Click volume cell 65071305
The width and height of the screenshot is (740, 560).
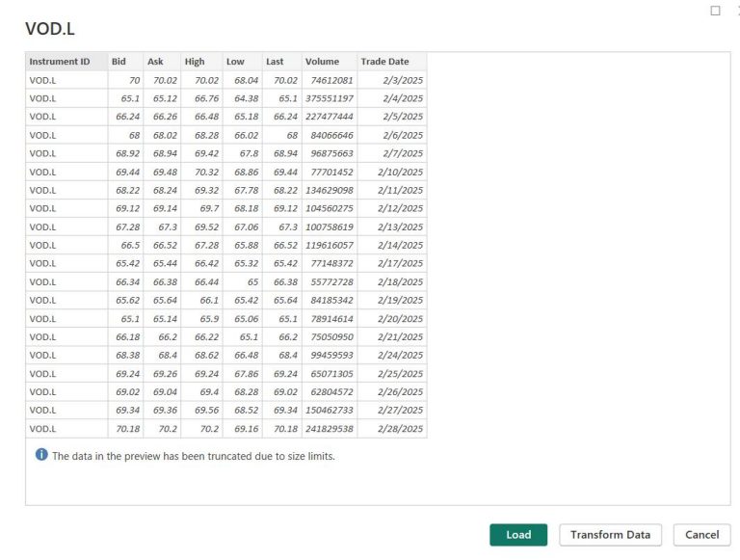coord(330,374)
